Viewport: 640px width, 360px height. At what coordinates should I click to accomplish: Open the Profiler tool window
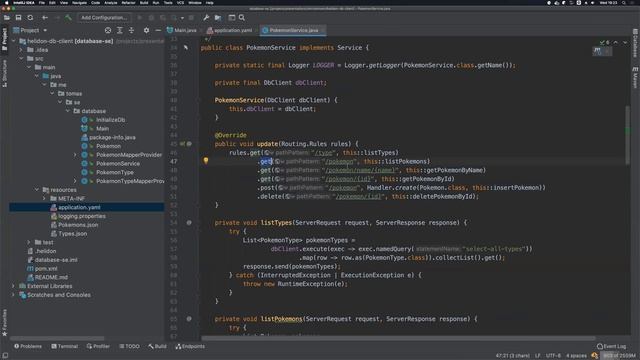(98, 346)
